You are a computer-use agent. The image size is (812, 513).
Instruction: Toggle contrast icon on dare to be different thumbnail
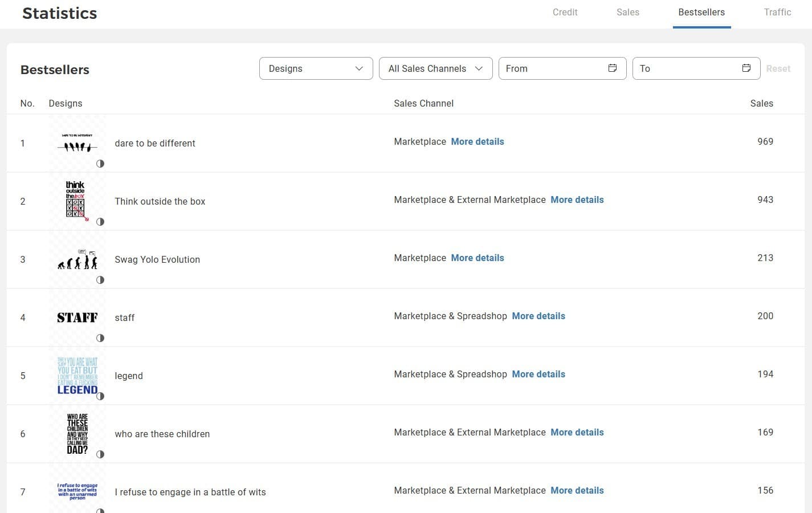100,164
